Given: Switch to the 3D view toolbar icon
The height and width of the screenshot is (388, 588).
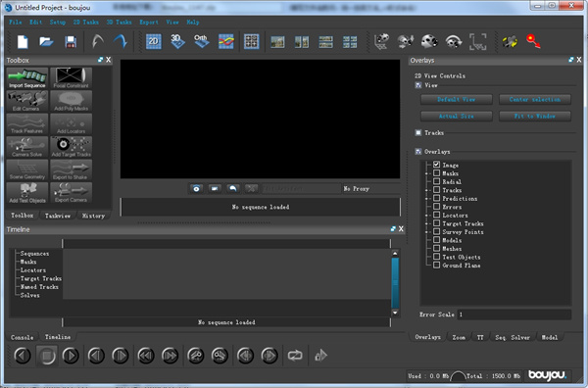Looking at the screenshot, I should pos(177,41).
